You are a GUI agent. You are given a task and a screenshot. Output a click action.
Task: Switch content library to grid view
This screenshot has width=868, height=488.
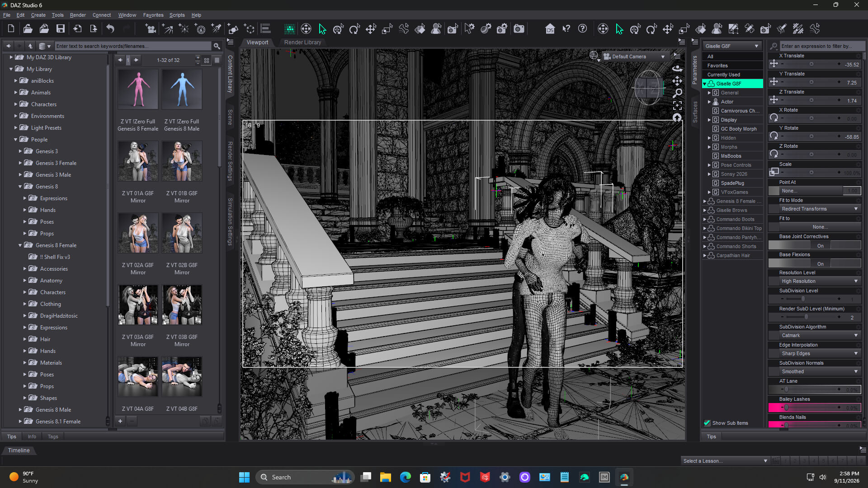click(x=207, y=60)
